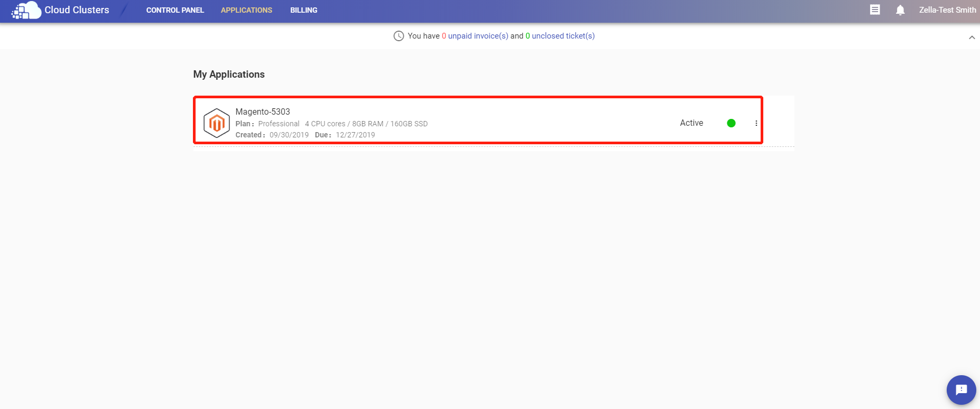
Task: Open the notifications bell
Action: (900, 10)
